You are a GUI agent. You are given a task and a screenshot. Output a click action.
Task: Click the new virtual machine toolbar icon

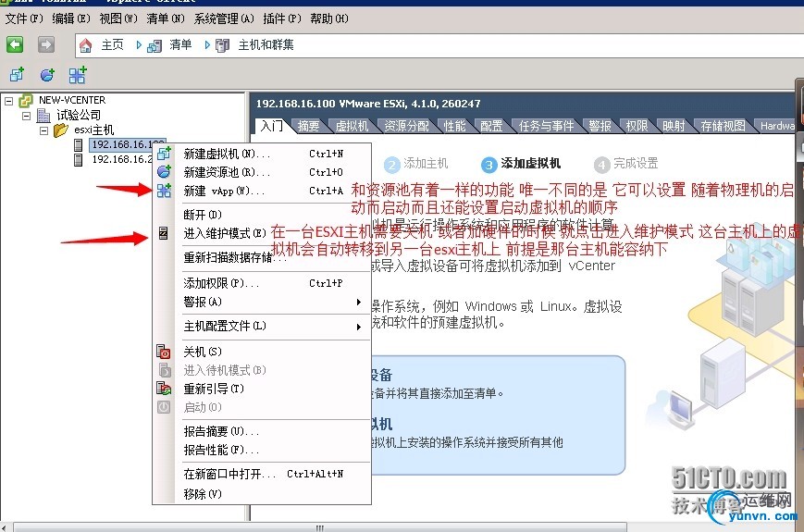17,75
